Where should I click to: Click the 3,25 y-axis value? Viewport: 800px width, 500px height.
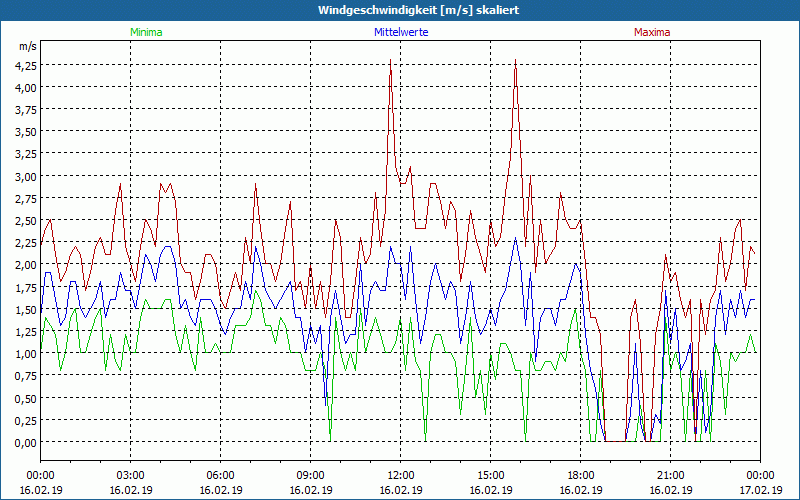click(x=26, y=154)
